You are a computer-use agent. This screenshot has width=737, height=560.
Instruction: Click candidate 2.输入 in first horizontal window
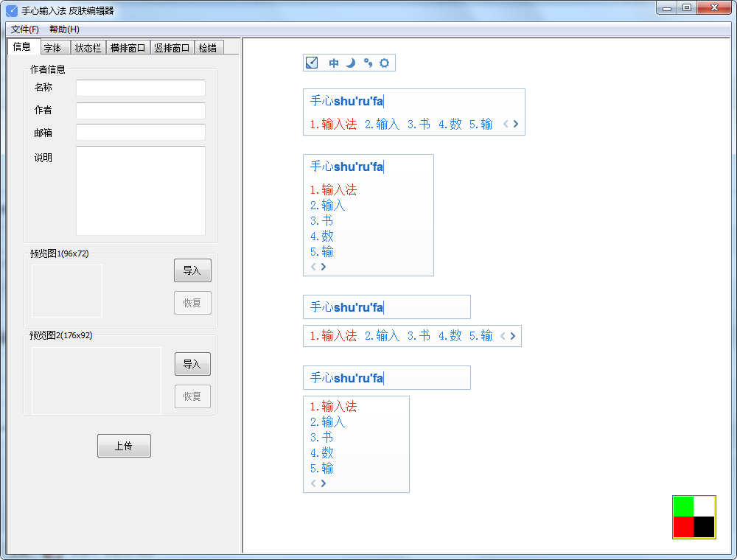(x=382, y=124)
